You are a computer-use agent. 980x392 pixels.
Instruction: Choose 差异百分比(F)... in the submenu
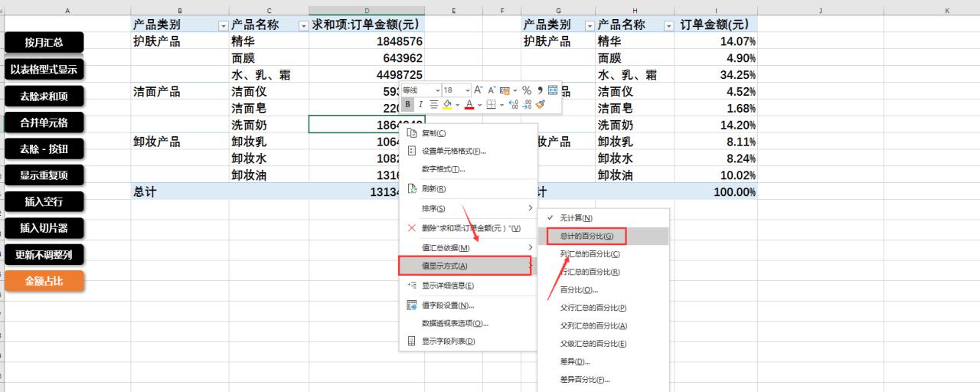click(x=603, y=379)
